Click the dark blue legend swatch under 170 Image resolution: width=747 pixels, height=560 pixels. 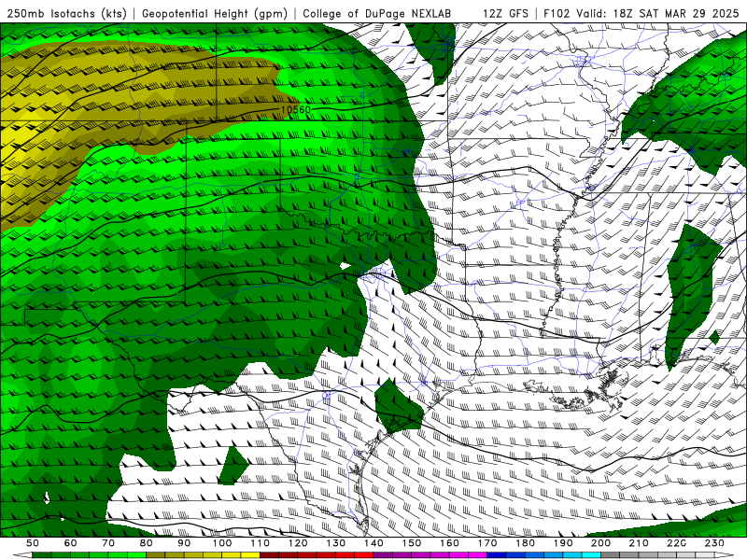click(497, 555)
